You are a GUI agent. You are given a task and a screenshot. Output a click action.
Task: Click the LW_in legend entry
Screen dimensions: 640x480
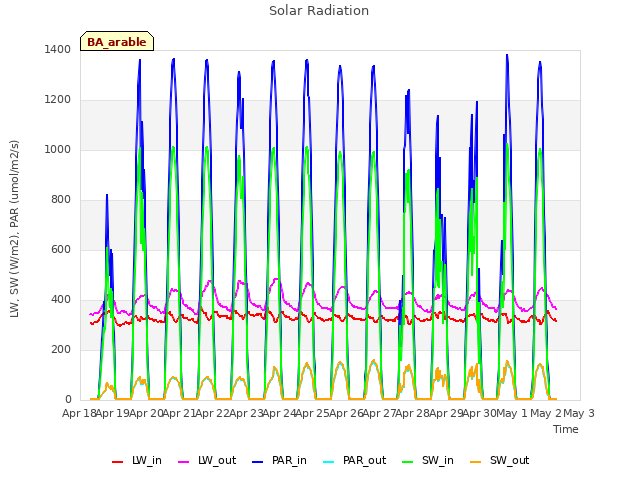(x=137, y=461)
